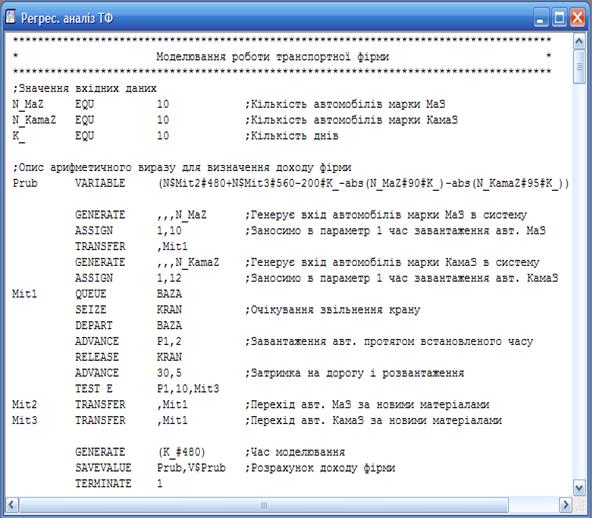Viewport: 592px width, 518px height.
Task: Click the operand '1,12' of ASSIGN
Action: coord(169,278)
